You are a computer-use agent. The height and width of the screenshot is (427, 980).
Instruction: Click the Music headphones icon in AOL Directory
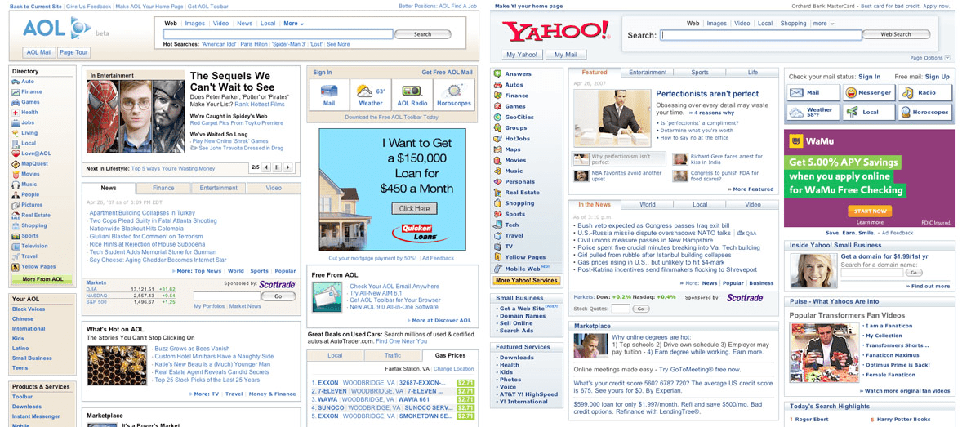coord(16,185)
